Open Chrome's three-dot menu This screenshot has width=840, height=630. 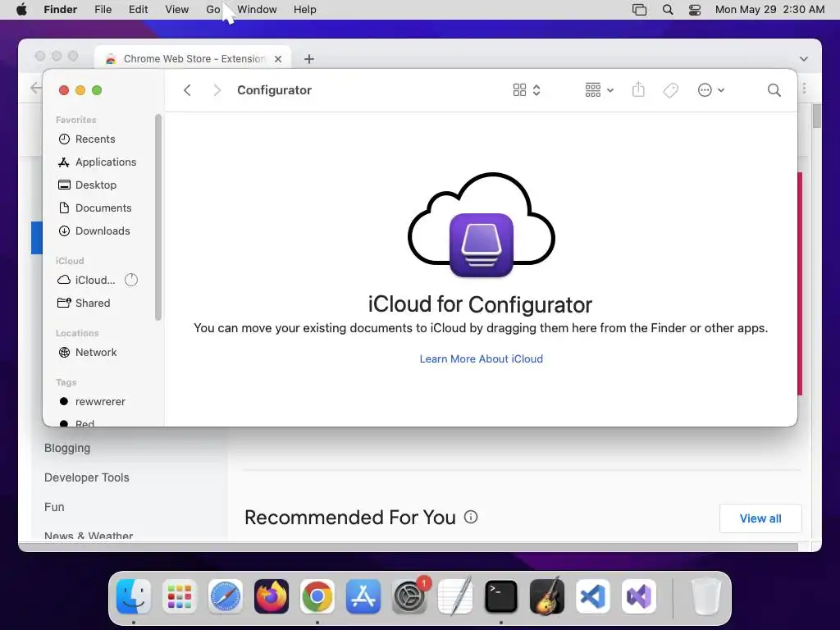tap(804, 89)
